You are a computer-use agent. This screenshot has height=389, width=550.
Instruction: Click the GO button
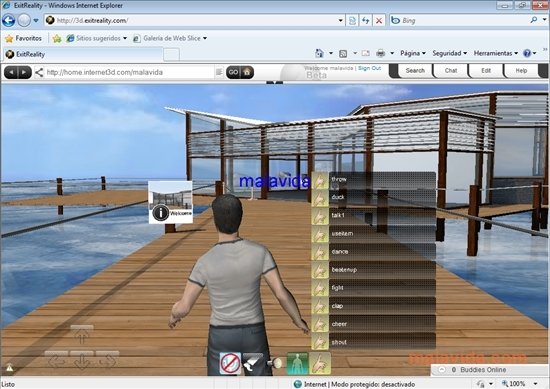pyautogui.click(x=233, y=72)
